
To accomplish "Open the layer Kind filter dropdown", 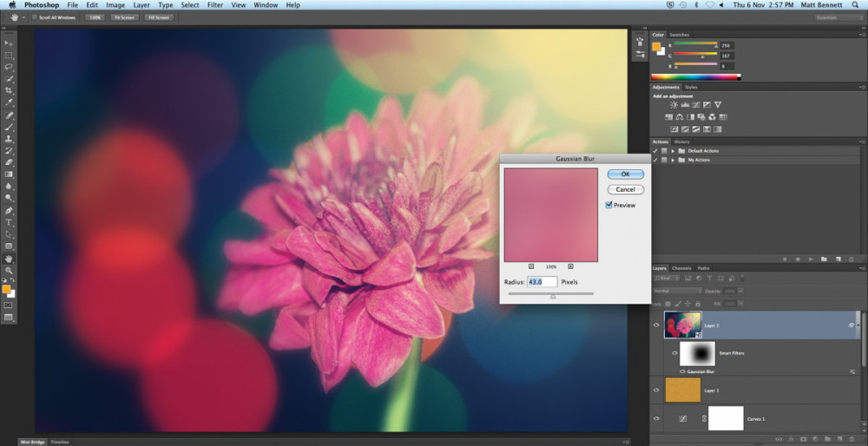I will pyautogui.click(x=667, y=279).
